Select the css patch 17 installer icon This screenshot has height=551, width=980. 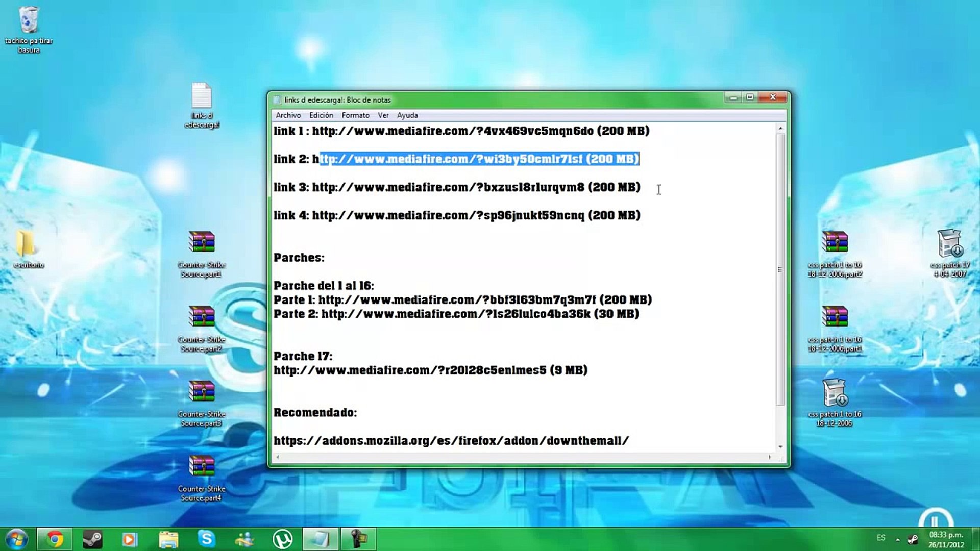point(949,243)
